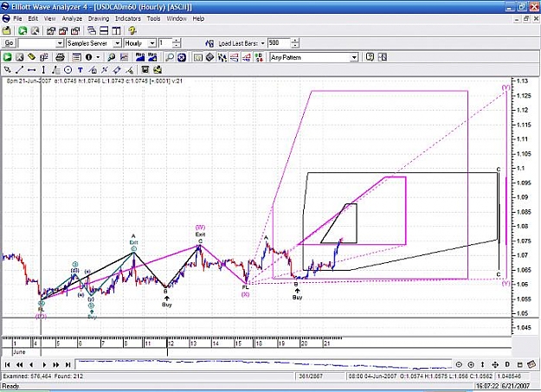Decrease the Load Last Bars count stepper
This screenshot has height=392, width=541.
(295, 46)
